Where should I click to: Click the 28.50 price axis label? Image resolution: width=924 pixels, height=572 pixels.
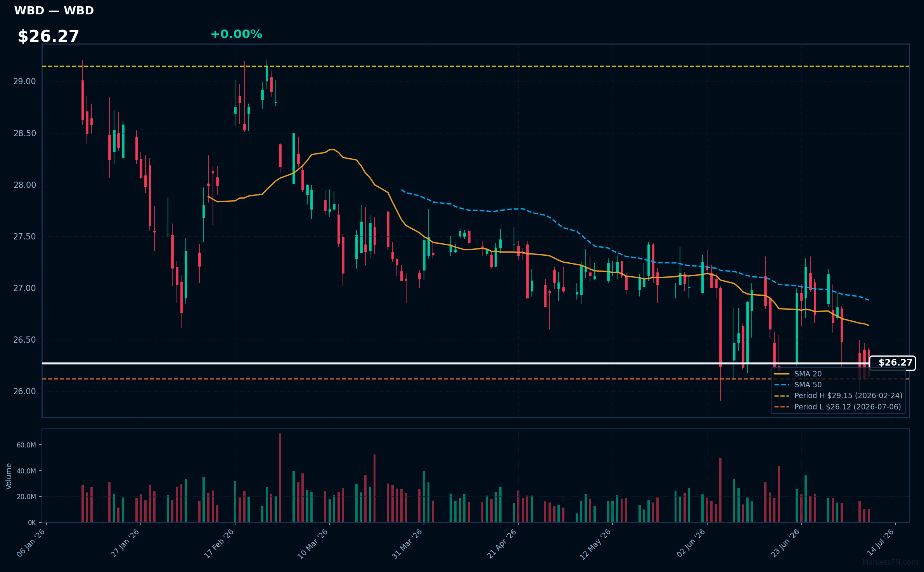(24, 133)
